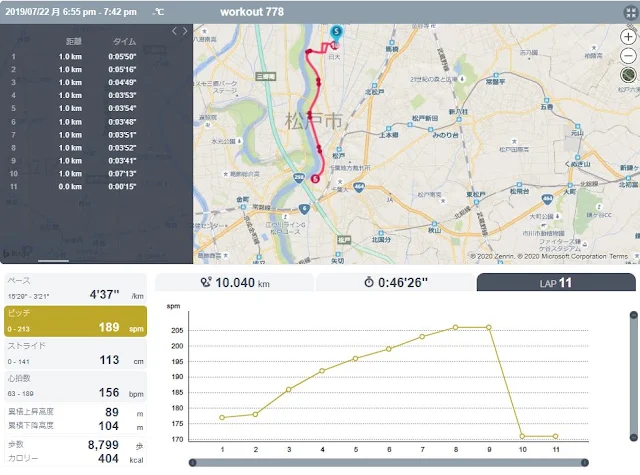This screenshot has height=475, width=640.
Task: Click lap 8 data point on chart
Action: (x=456, y=327)
